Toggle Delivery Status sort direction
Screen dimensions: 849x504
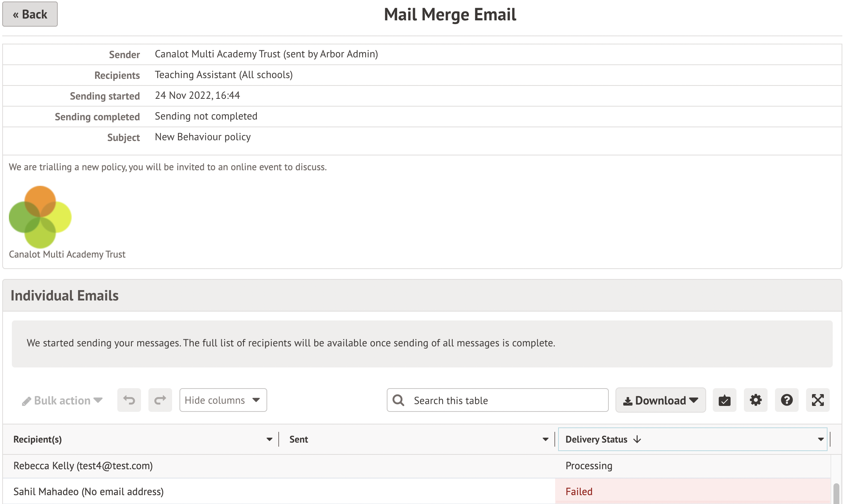point(637,440)
